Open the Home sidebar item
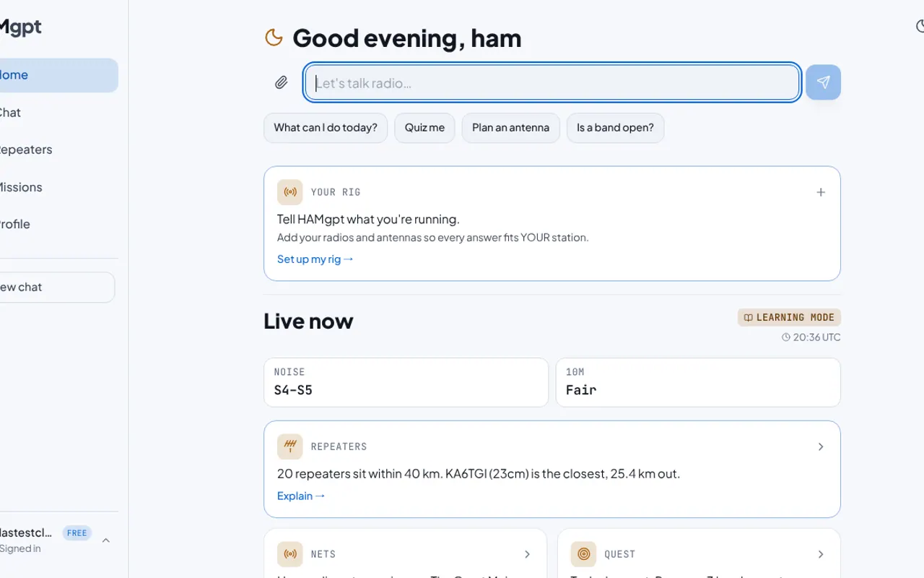The width and height of the screenshot is (924, 578). pyautogui.click(x=58, y=75)
